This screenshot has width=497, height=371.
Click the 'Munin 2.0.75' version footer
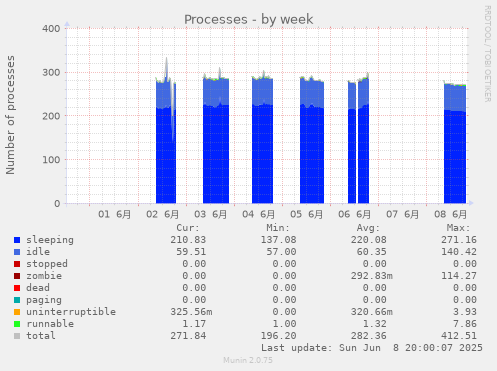pyautogui.click(x=248, y=360)
